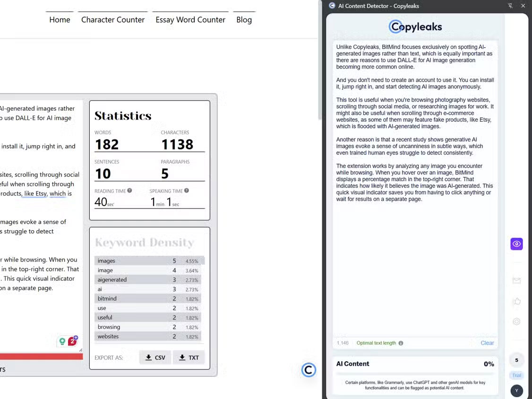The width and height of the screenshot is (532, 399).
Task: Click the characters count value 1138
Action: (177, 144)
